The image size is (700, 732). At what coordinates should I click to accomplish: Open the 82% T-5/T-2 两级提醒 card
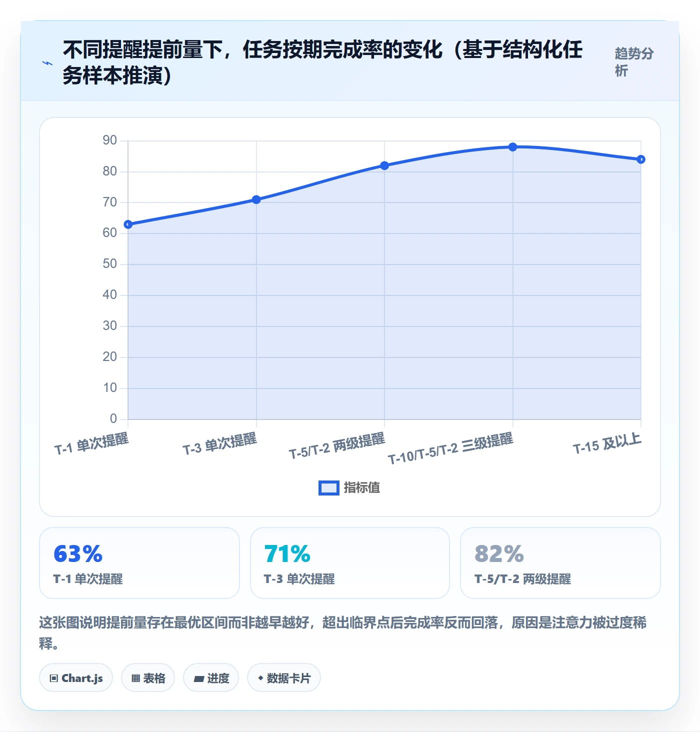[x=560, y=563]
